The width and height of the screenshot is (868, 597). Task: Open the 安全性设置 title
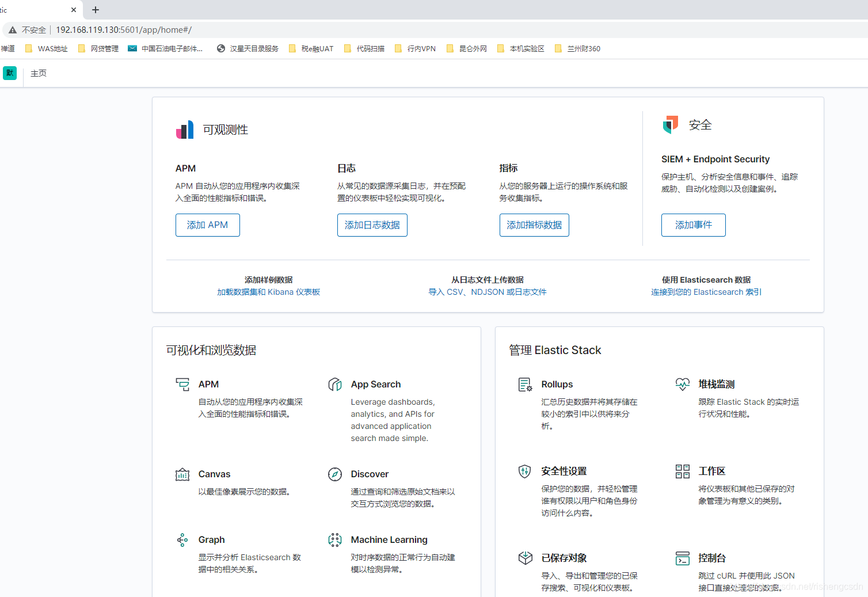click(x=564, y=471)
